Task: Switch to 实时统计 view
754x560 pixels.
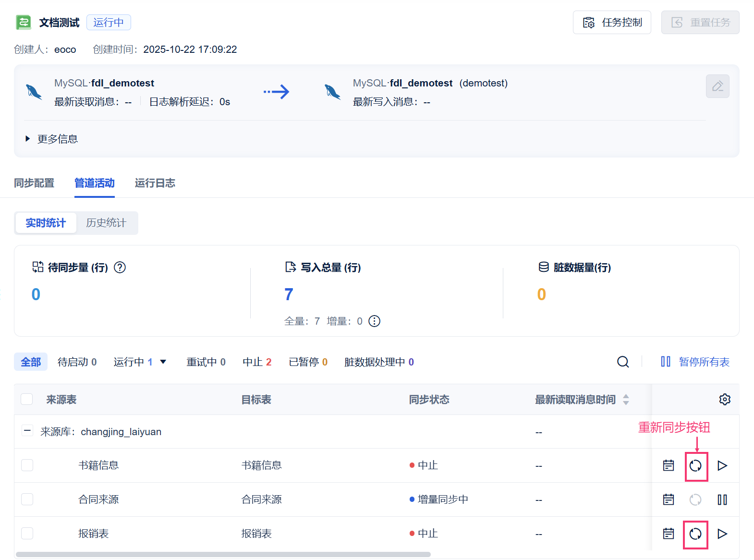Action: (x=46, y=223)
